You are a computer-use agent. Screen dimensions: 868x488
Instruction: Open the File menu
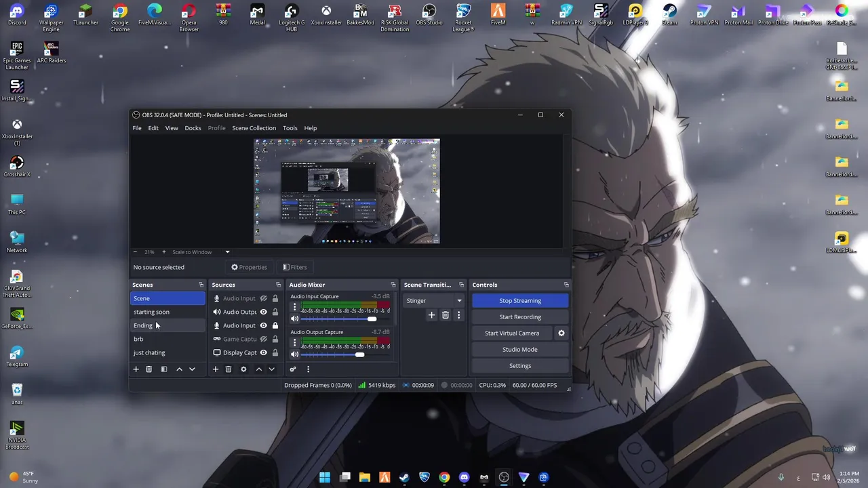137,128
